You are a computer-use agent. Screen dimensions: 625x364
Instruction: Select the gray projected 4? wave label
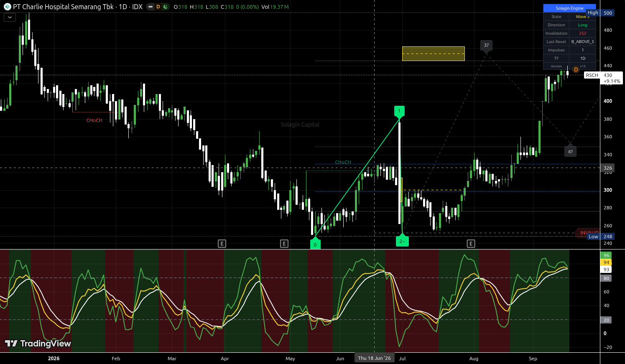click(570, 151)
